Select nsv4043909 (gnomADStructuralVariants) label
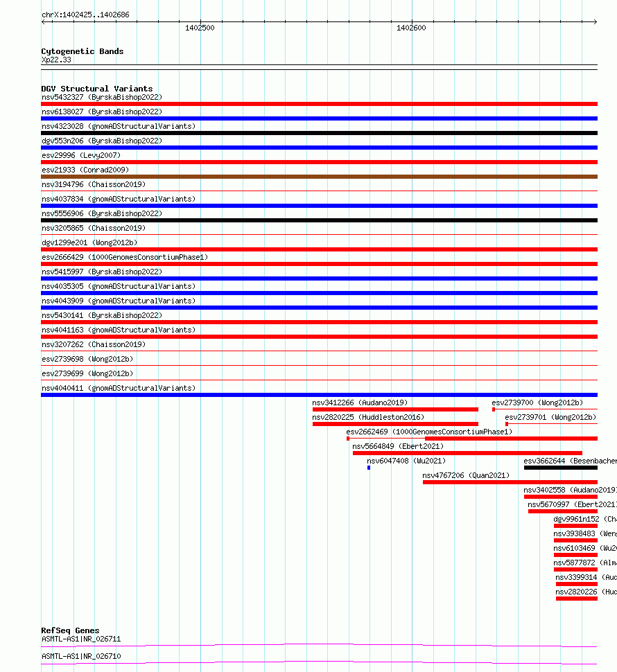The width and height of the screenshot is (617, 672). click(x=119, y=301)
